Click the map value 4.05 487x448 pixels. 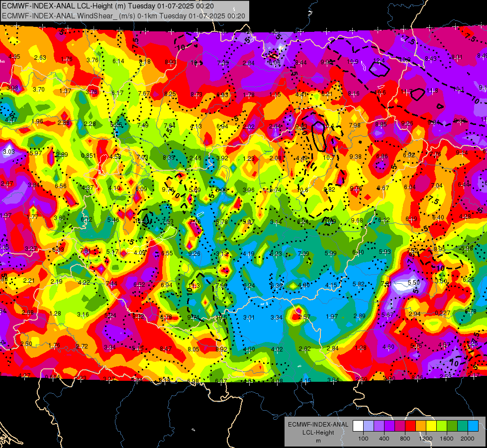click(14, 57)
